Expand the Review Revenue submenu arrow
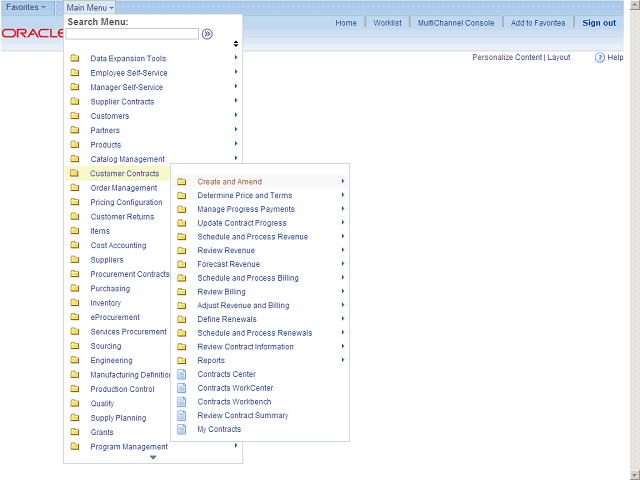Screen dimensions: 640x480 343,250
